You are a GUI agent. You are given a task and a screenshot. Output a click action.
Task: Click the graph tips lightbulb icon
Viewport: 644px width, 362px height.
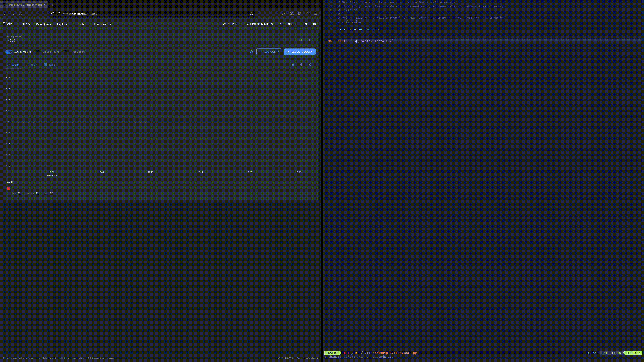tap(302, 65)
